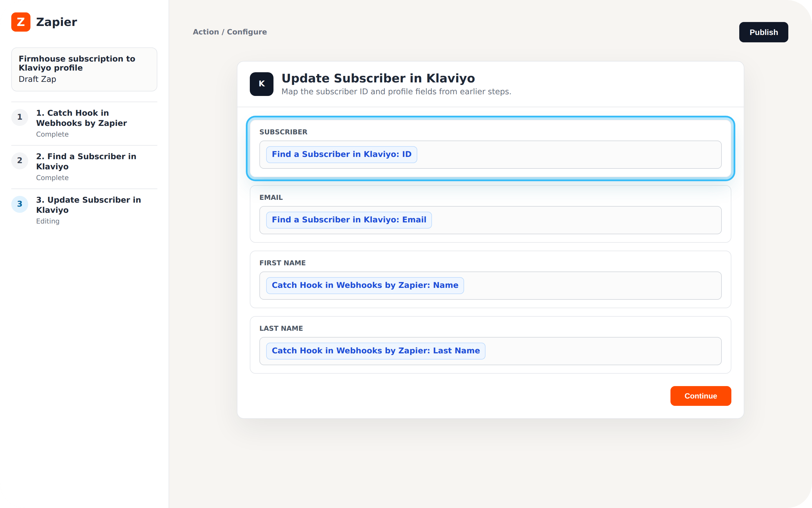812x508 pixels.
Task: Click the Zapier logo icon
Action: point(21,22)
